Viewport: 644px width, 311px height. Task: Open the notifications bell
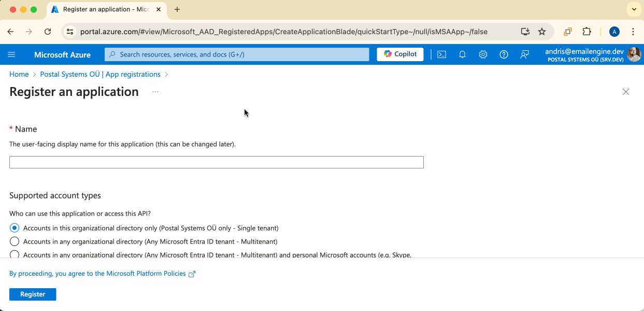pos(462,54)
